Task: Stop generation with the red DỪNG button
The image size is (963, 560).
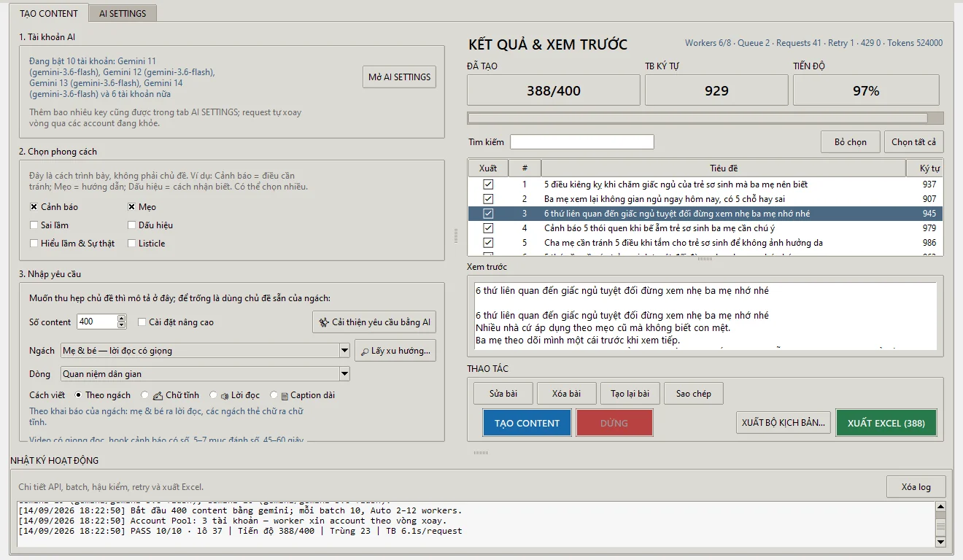Action: [614, 423]
